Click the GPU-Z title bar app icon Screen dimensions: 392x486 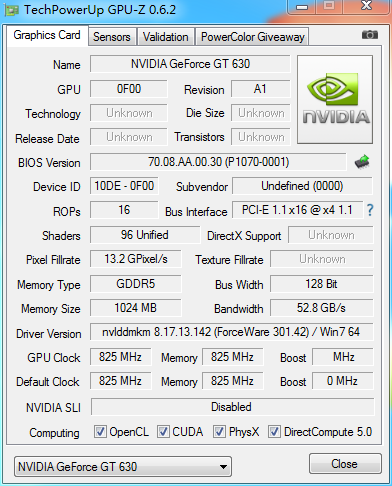[x=11, y=10]
